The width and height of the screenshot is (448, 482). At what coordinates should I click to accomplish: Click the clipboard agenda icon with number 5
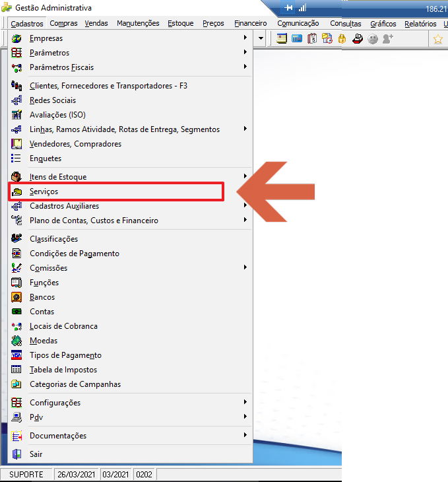[x=312, y=39]
